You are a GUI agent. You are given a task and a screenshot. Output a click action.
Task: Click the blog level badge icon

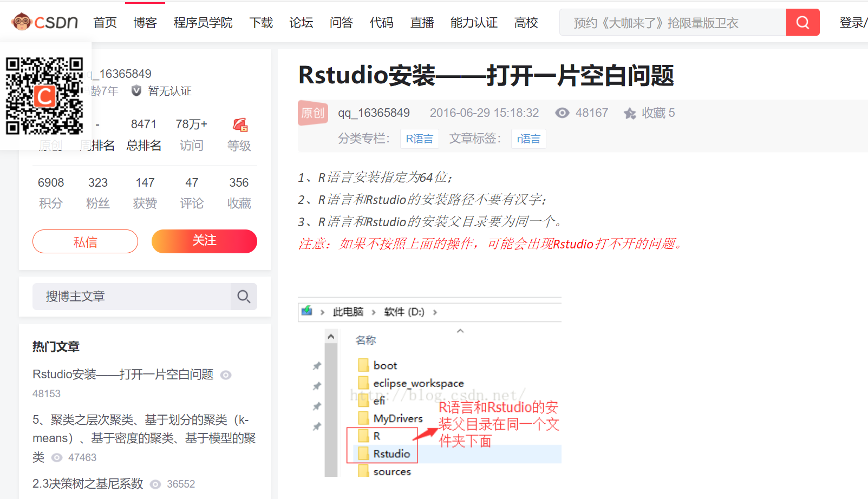[240, 125]
